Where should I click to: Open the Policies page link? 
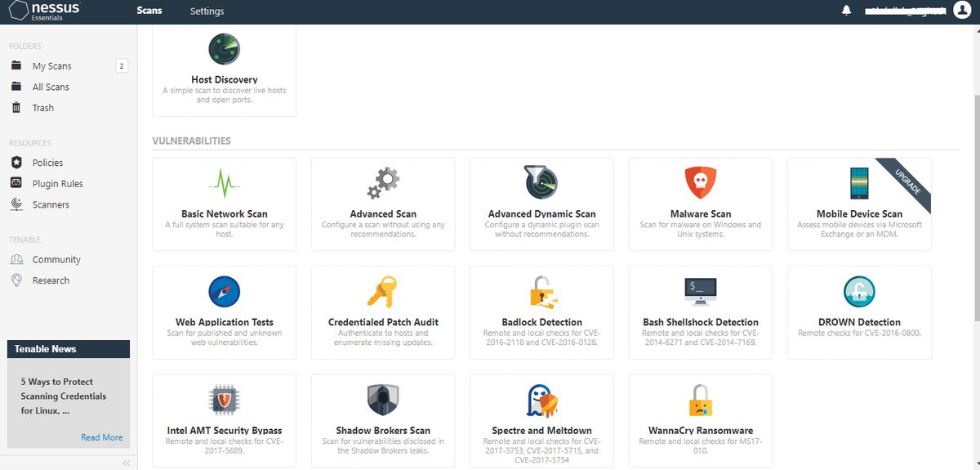47,163
